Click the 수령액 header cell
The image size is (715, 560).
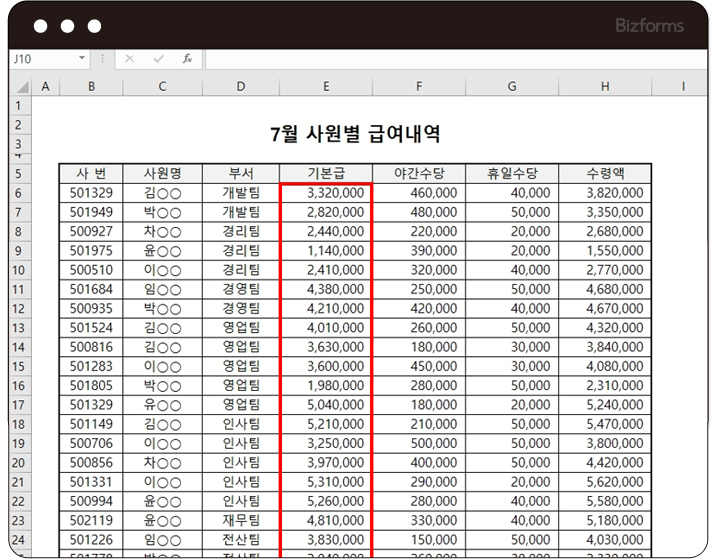click(x=605, y=172)
